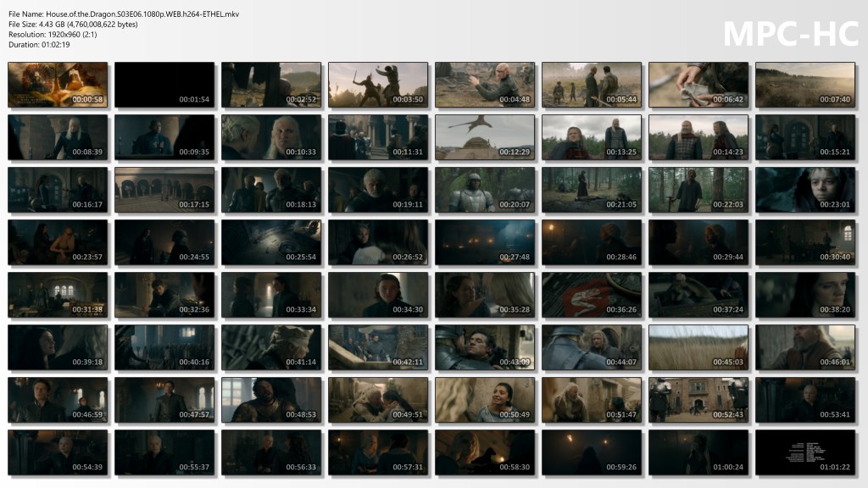Select the tall grass thumbnail at 00:45:03
Screen dimensions: 868x488
698,347
